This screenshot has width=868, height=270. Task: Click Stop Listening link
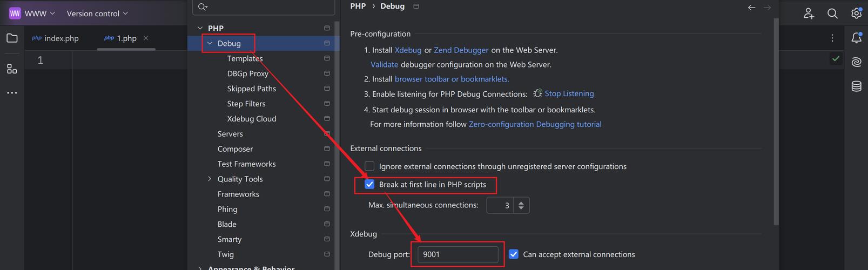pyautogui.click(x=569, y=93)
